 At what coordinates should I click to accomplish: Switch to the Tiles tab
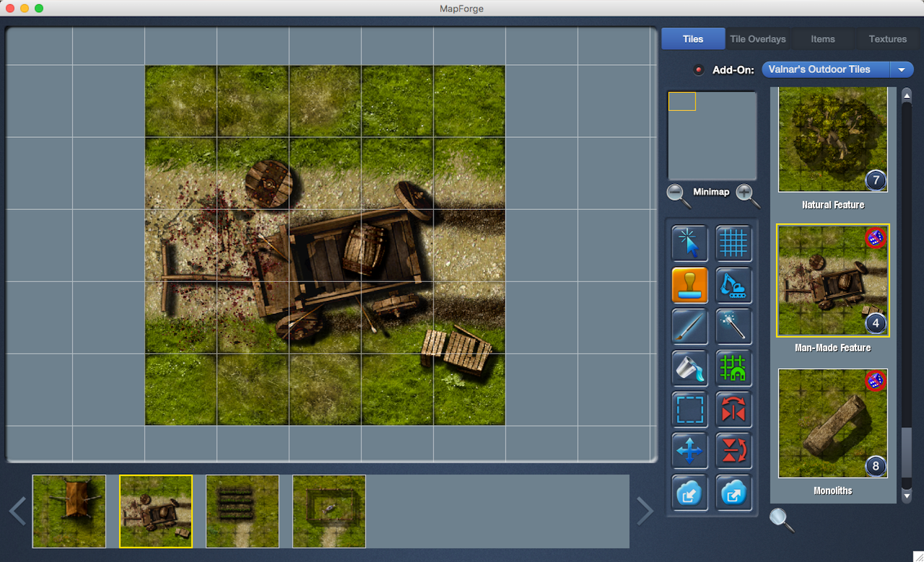(693, 39)
